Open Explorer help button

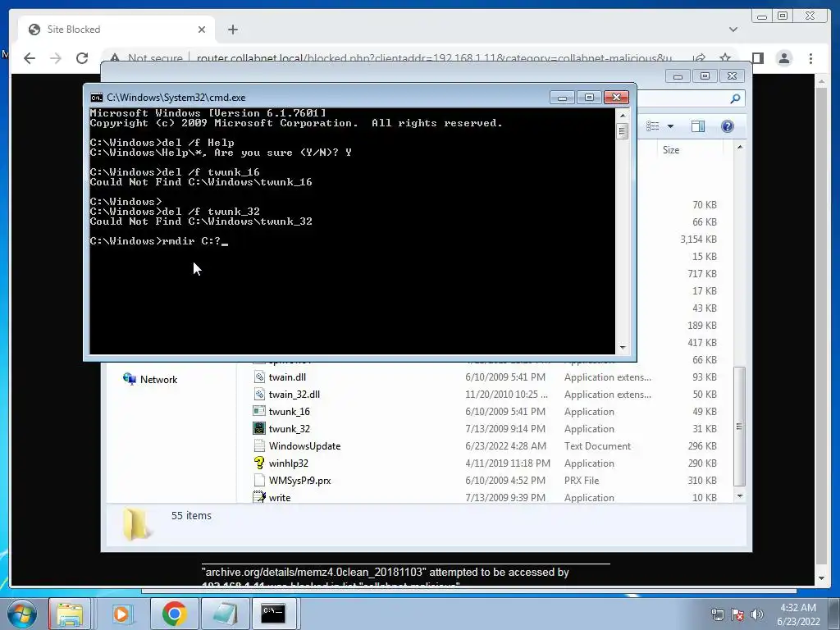[727, 126]
